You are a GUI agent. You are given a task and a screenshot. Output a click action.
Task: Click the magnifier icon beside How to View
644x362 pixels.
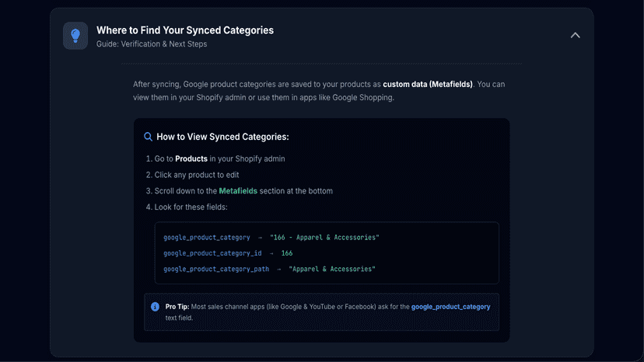coord(149,137)
